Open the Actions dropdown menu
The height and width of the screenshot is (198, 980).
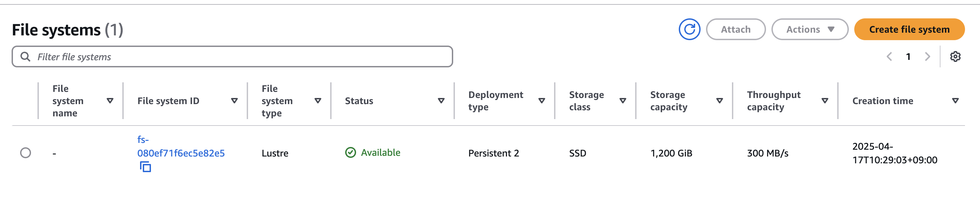coord(810,29)
